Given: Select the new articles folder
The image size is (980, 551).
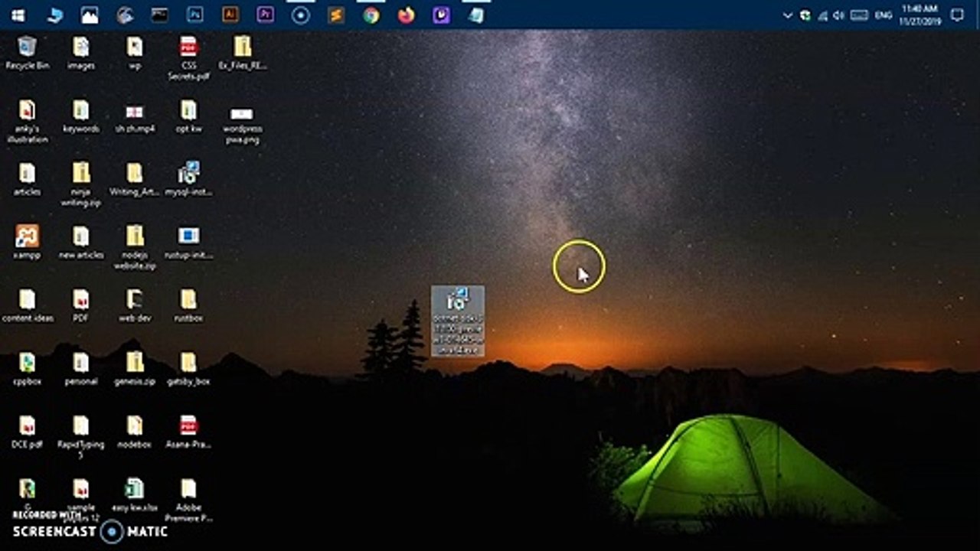Looking at the screenshot, I should pos(81,243).
